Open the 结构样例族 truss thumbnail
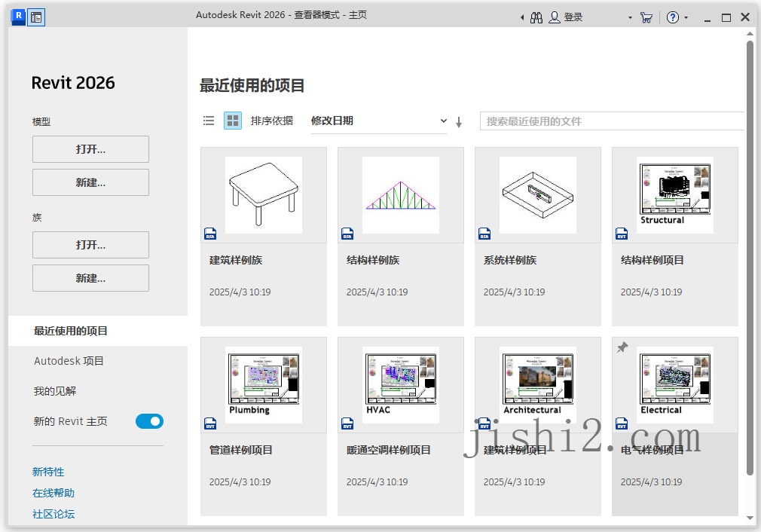 (401, 195)
